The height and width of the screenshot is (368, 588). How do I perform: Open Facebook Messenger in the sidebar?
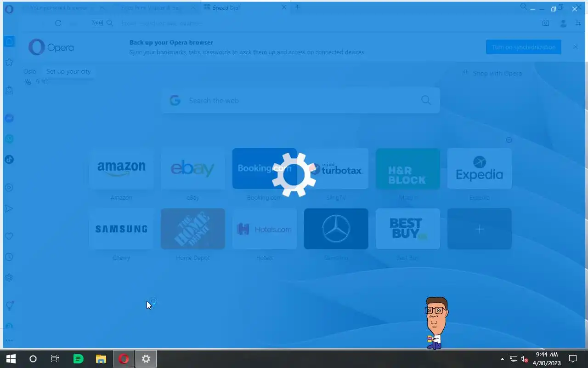pyautogui.click(x=9, y=118)
